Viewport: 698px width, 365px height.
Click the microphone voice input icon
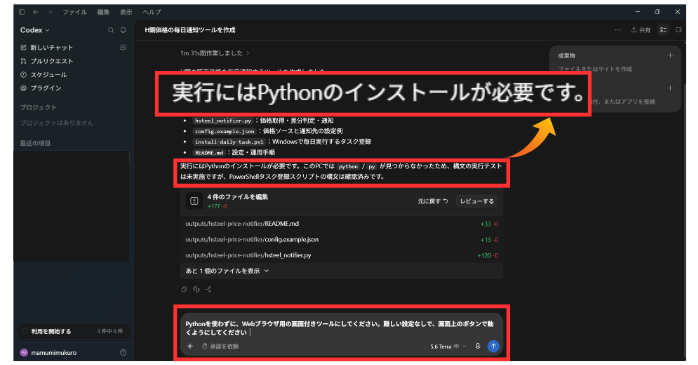(x=478, y=346)
